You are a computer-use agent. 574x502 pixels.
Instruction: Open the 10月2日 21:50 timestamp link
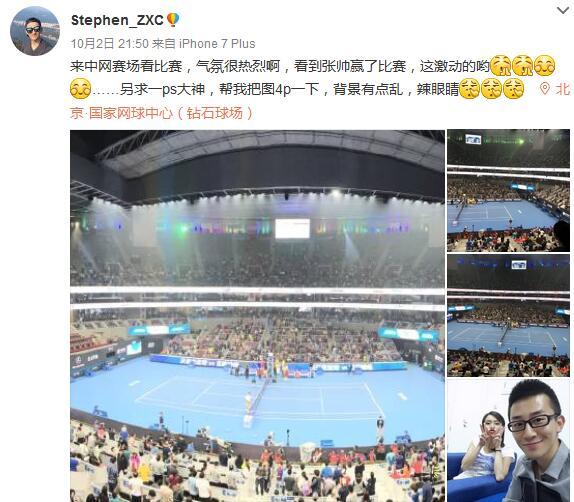[110, 44]
